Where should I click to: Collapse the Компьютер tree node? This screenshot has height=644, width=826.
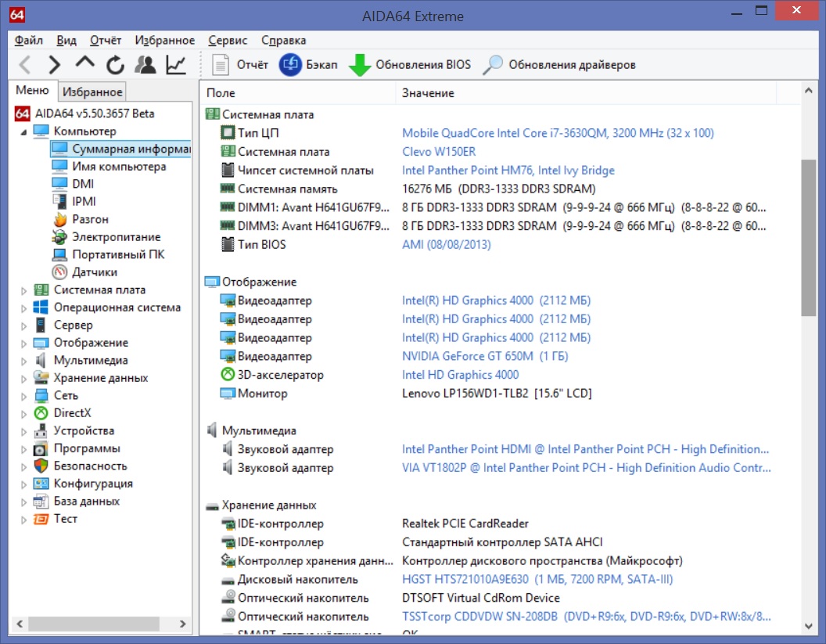(23, 131)
